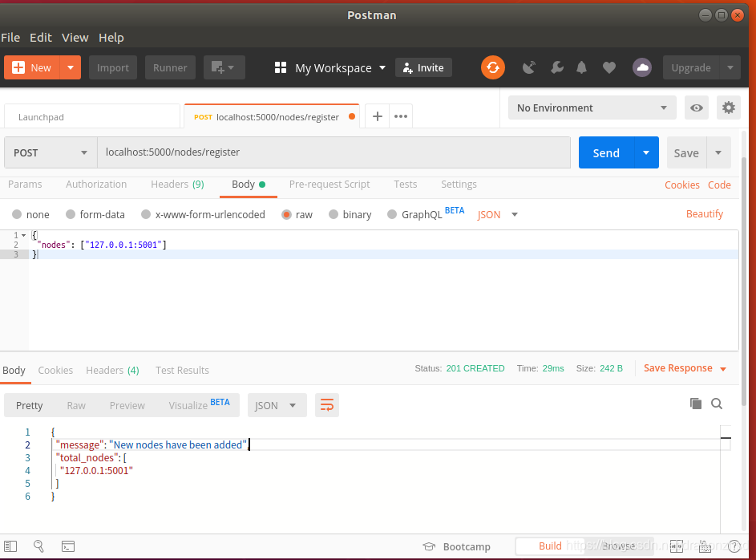Open the My Workspace dropdown
Image resolution: width=756 pixels, height=560 pixels.
[341, 68]
